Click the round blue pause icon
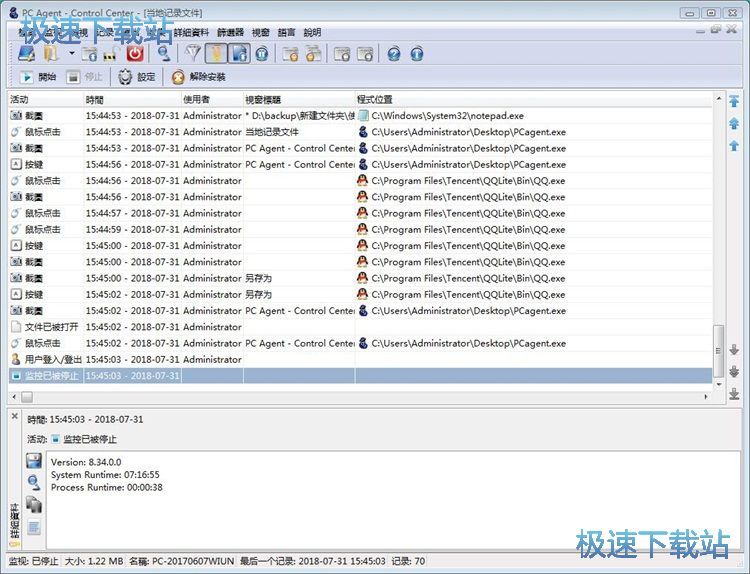 [x=262, y=54]
